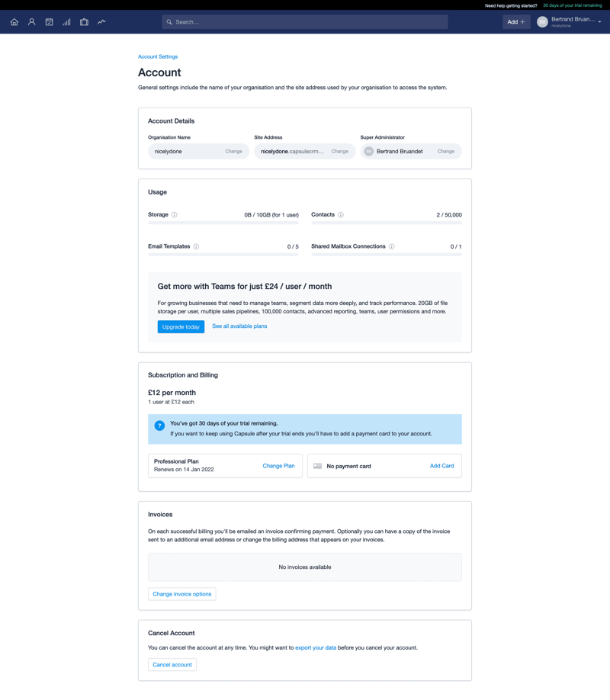Click the Upgrade today button
Image resolution: width=610 pixels, height=700 pixels.
click(x=181, y=326)
